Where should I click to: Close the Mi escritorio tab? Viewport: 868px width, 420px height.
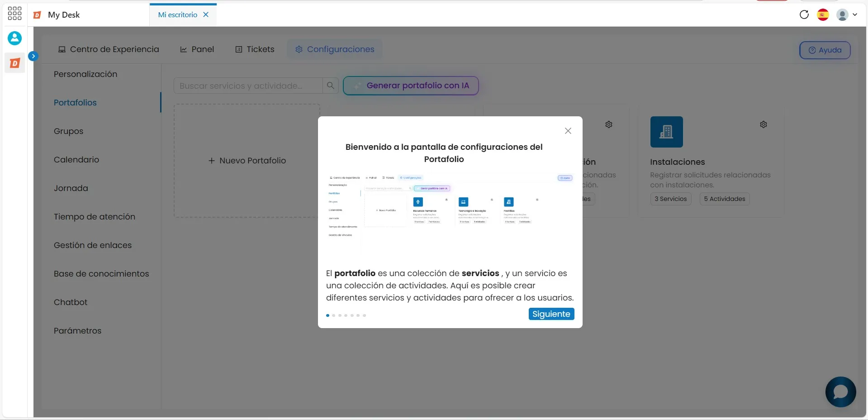[x=206, y=14]
